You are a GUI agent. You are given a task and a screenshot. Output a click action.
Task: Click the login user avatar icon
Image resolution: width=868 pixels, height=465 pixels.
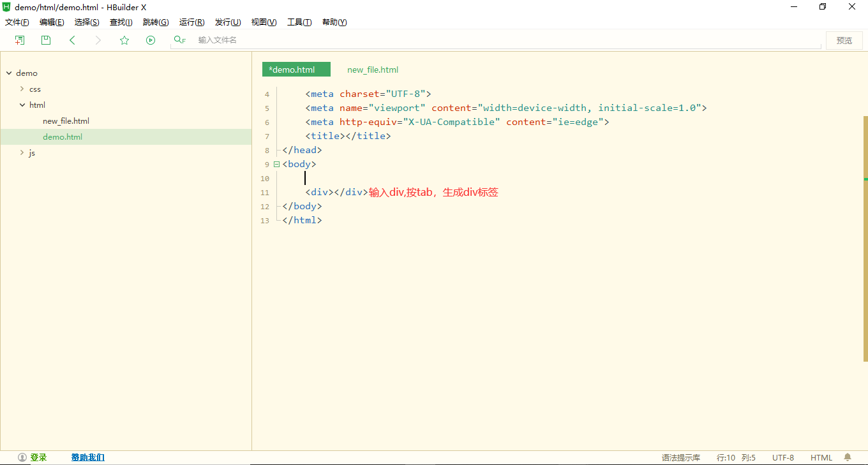tap(22, 457)
